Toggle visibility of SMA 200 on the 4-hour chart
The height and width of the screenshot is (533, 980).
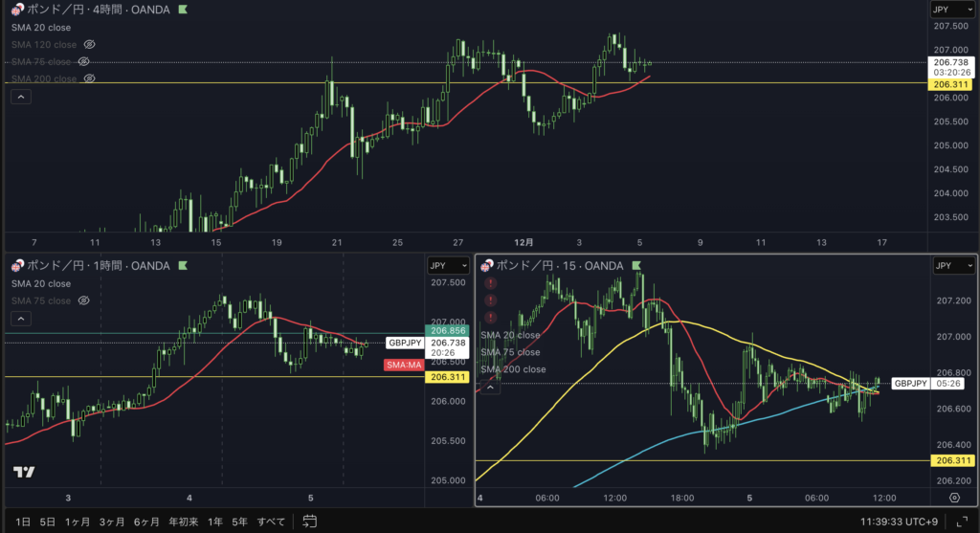89,78
